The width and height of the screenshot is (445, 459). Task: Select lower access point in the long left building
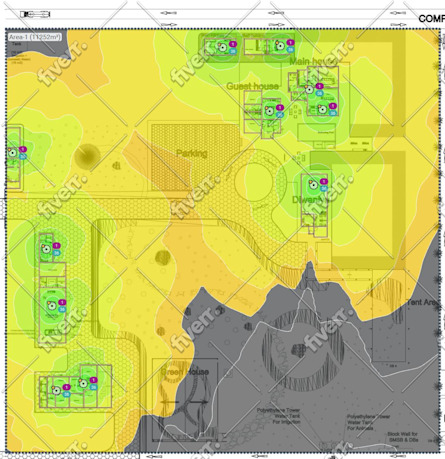point(51,306)
